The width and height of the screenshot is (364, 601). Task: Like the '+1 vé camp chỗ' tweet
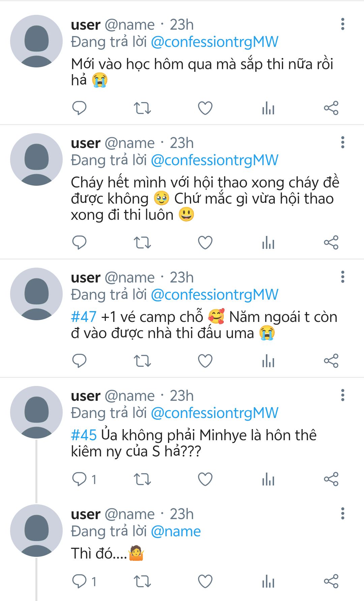pos(205,361)
